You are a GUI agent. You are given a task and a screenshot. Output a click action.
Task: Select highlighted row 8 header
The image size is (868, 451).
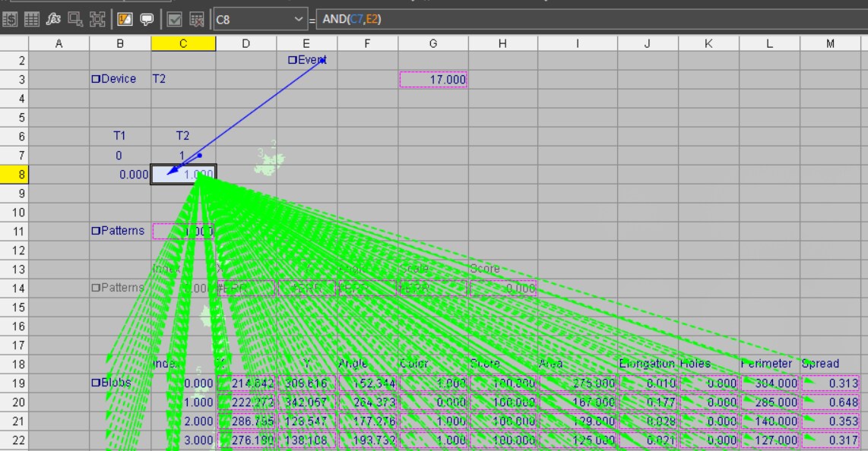14,175
